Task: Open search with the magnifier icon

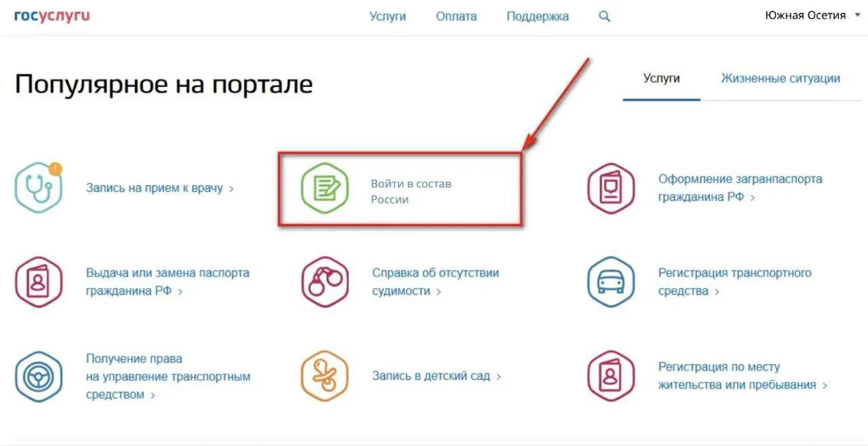Action: [x=604, y=16]
